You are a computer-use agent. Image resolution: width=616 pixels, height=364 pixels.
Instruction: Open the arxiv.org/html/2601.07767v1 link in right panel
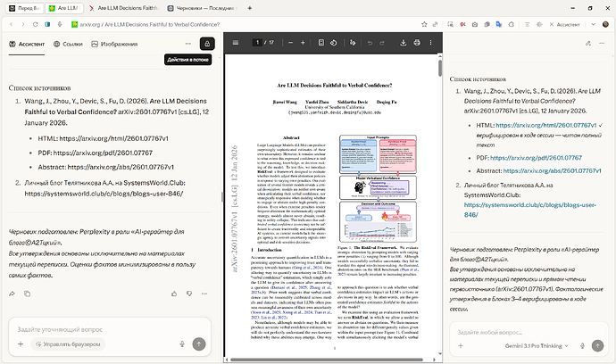click(x=546, y=125)
